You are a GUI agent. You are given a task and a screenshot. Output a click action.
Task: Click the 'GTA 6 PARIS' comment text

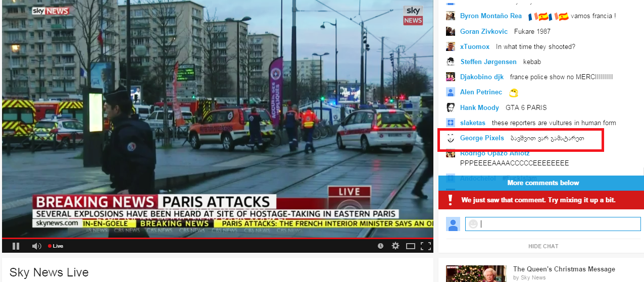click(526, 107)
